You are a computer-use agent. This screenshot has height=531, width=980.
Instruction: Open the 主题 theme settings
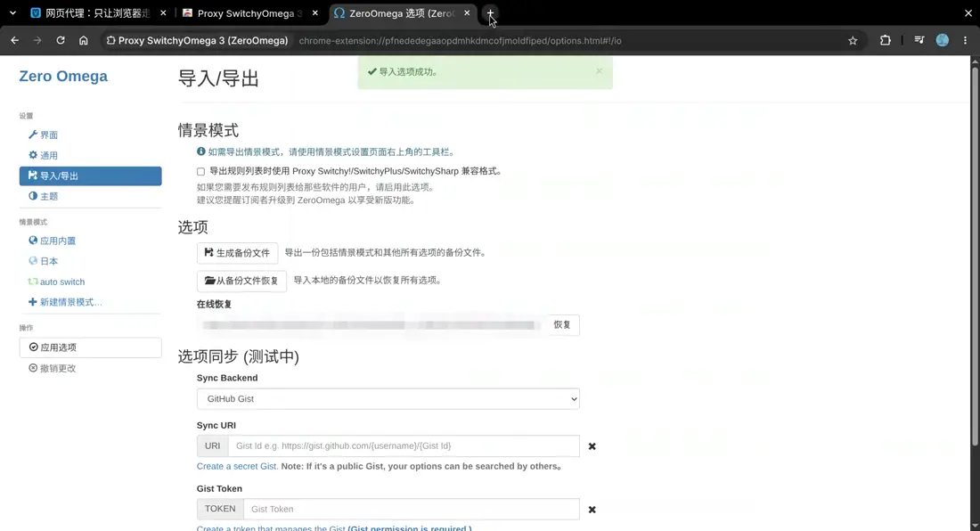tap(43, 196)
